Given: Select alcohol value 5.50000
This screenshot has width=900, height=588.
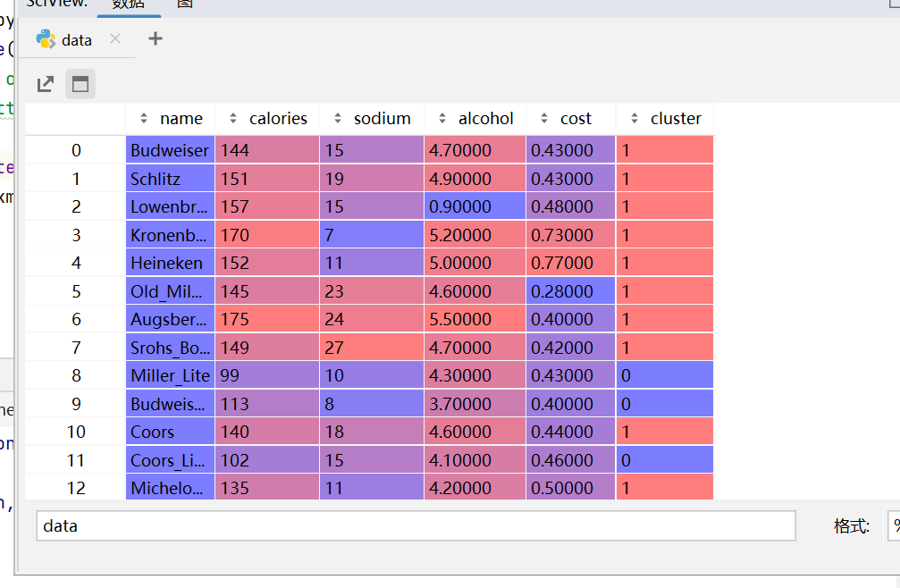Looking at the screenshot, I should [x=475, y=319].
